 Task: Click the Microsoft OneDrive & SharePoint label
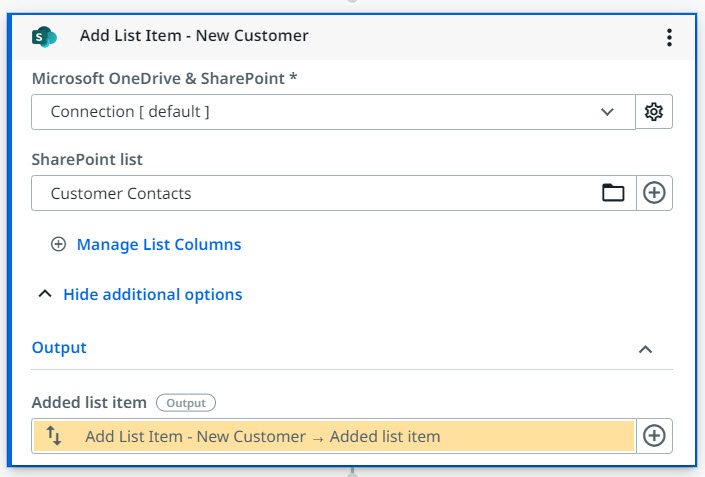(x=165, y=78)
